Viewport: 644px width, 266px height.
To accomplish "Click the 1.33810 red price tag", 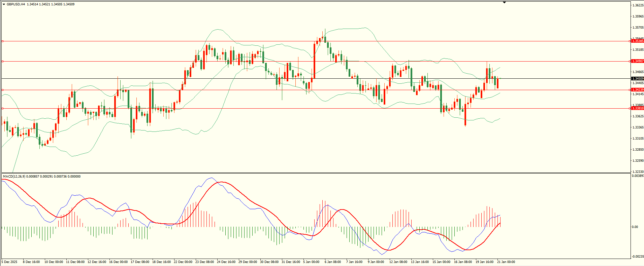I will (637, 108).
